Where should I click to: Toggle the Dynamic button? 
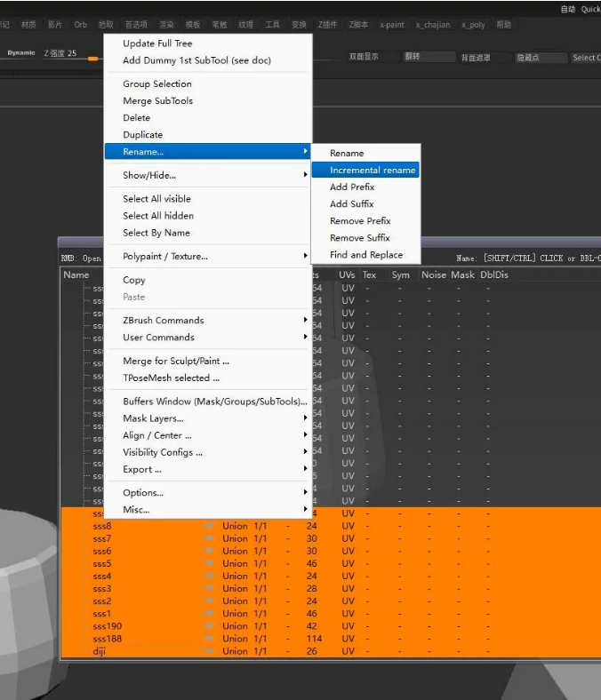pos(21,52)
